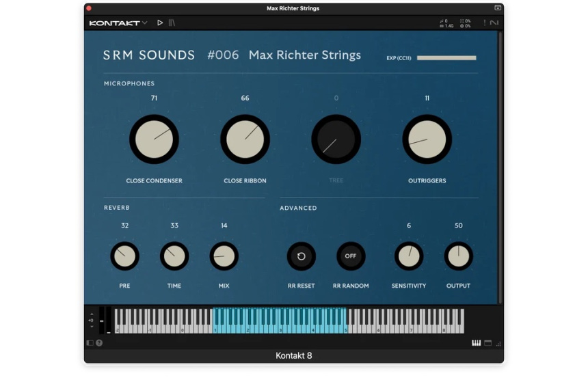Toggle the RR Random OFF button
Viewport: 588px width, 382px height.
351,256
